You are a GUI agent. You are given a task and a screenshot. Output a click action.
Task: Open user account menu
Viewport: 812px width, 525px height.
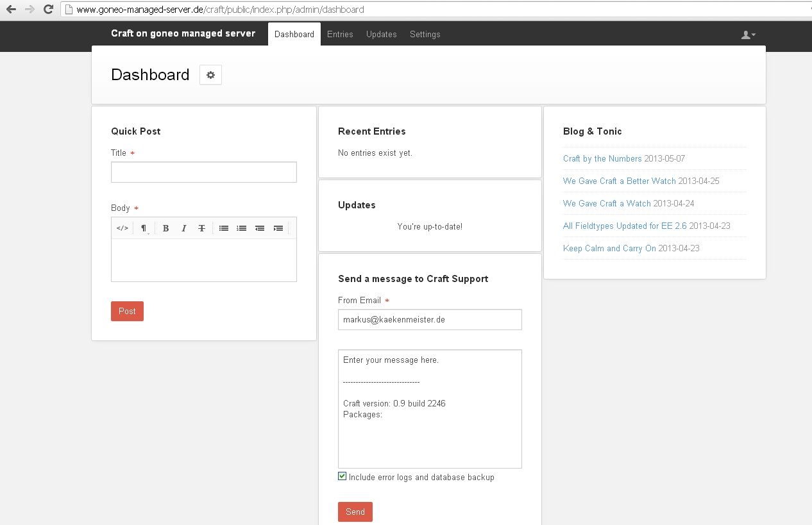coord(748,35)
